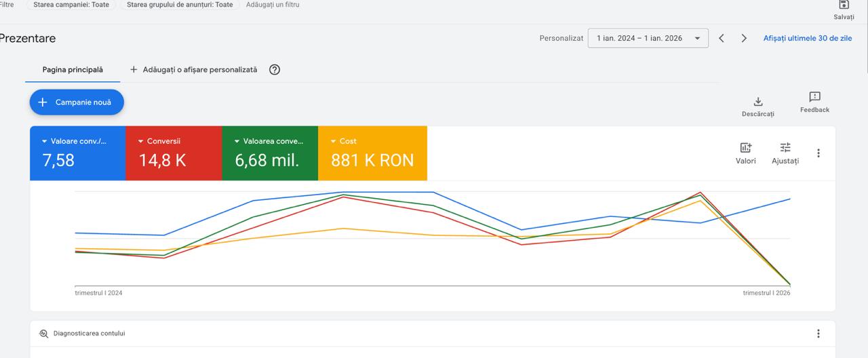Open the Descărcați download icon
Screen dimensions: 868x358
(758, 102)
